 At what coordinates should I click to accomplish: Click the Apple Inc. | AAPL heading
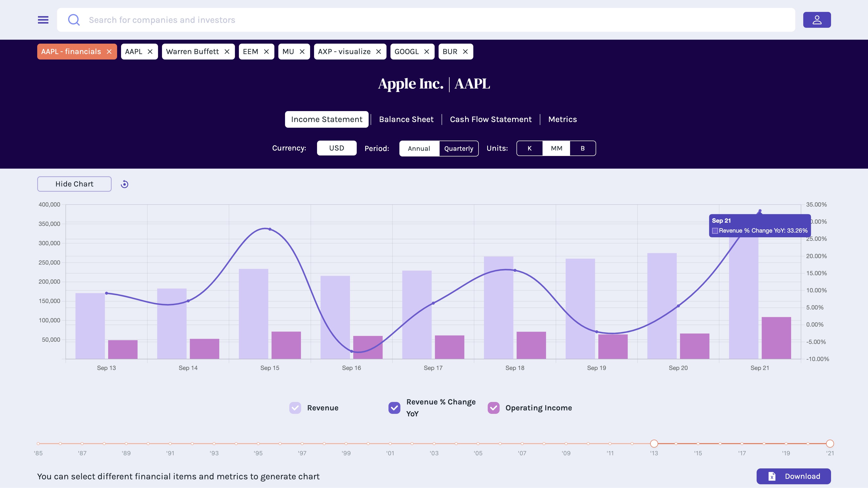click(x=434, y=84)
